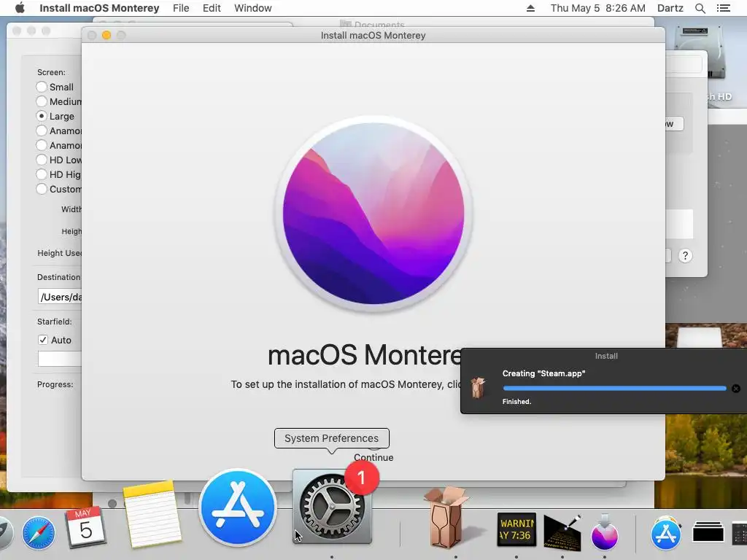
Task: Open Notification Center list icon
Action: click(723, 8)
